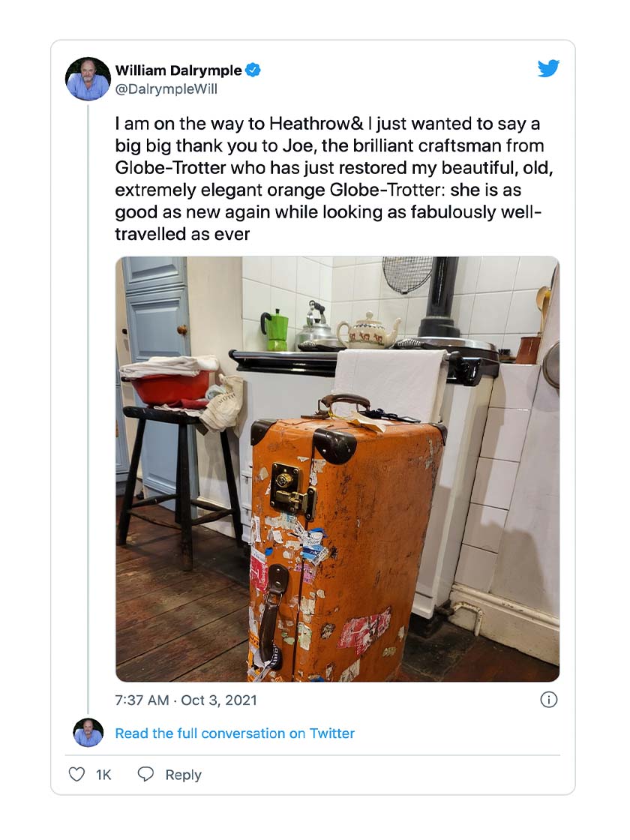
Task: Click the 7:37 AM Oct 3, 2021 timestamp
Action: (186, 700)
